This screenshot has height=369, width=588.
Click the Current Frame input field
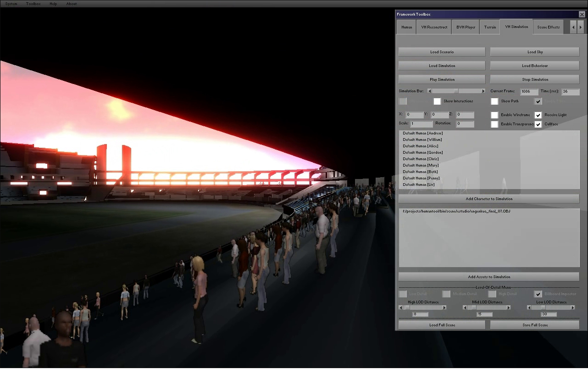(x=529, y=92)
